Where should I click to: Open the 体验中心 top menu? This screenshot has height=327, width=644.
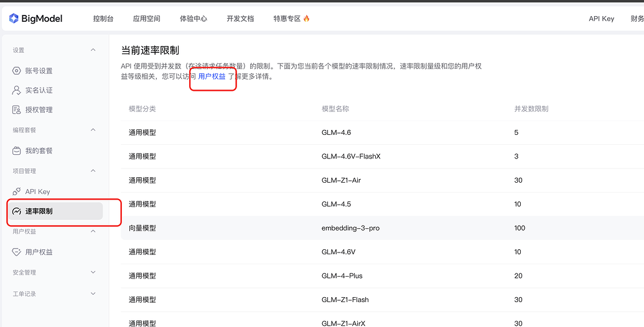pos(194,19)
